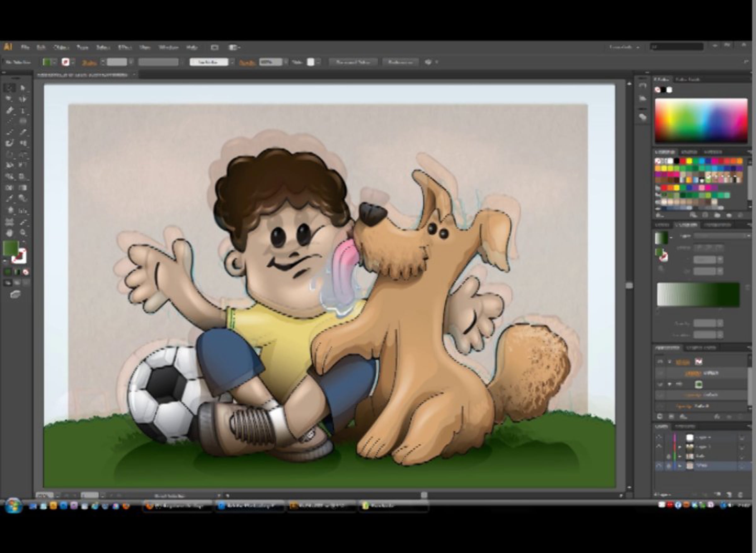The image size is (756, 553).
Task: Select the Selection tool in the toolbox
Action: (9, 88)
